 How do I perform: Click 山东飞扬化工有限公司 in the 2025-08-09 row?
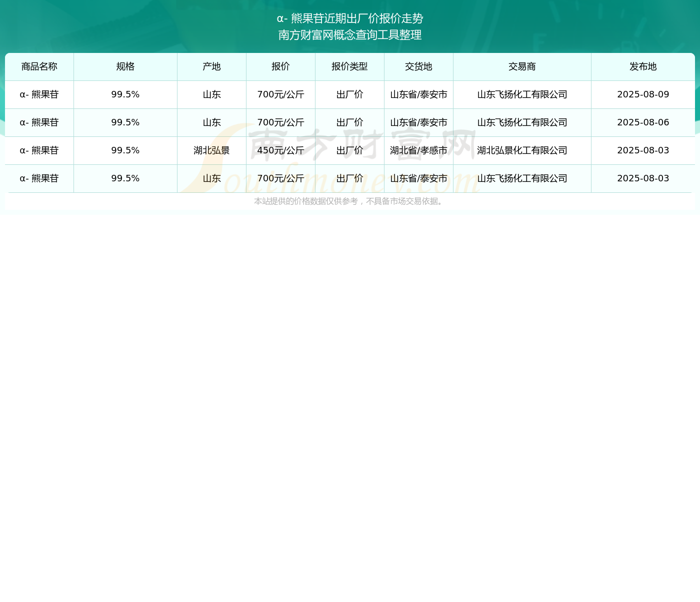click(522, 94)
